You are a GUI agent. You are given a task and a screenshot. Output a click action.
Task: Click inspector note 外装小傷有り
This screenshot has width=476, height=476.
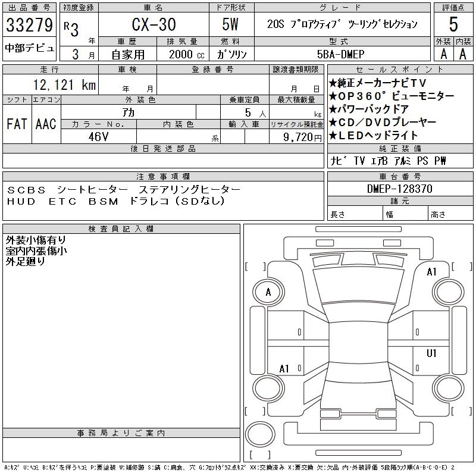[x=36, y=240]
